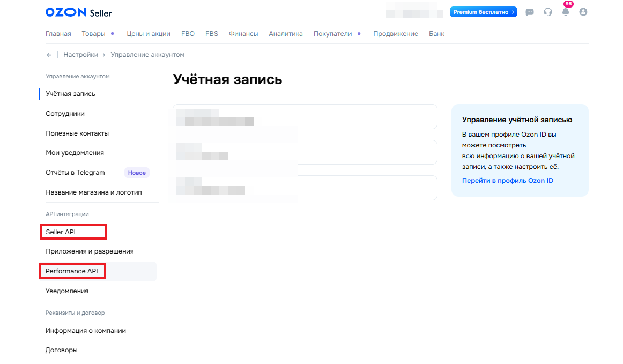Open Seller API settings
Screen dimensions: 623x364
(x=61, y=232)
